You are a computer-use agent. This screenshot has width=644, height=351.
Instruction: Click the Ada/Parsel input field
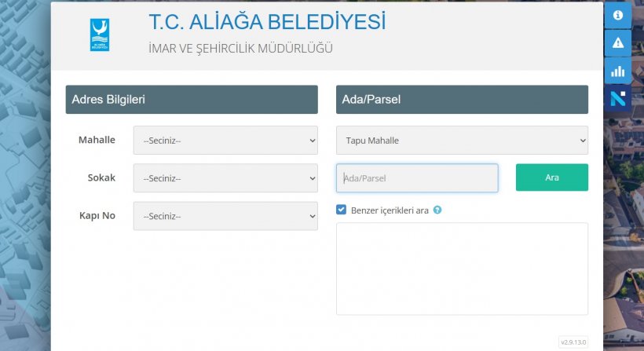[417, 178]
